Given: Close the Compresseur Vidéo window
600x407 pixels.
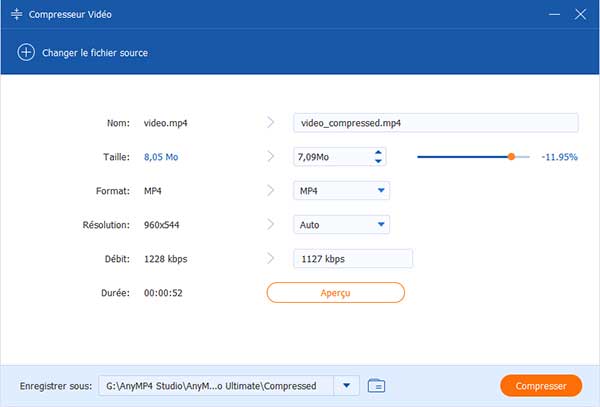Looking at the screenshot, I should pyautogui.click(x=580, y=14).
